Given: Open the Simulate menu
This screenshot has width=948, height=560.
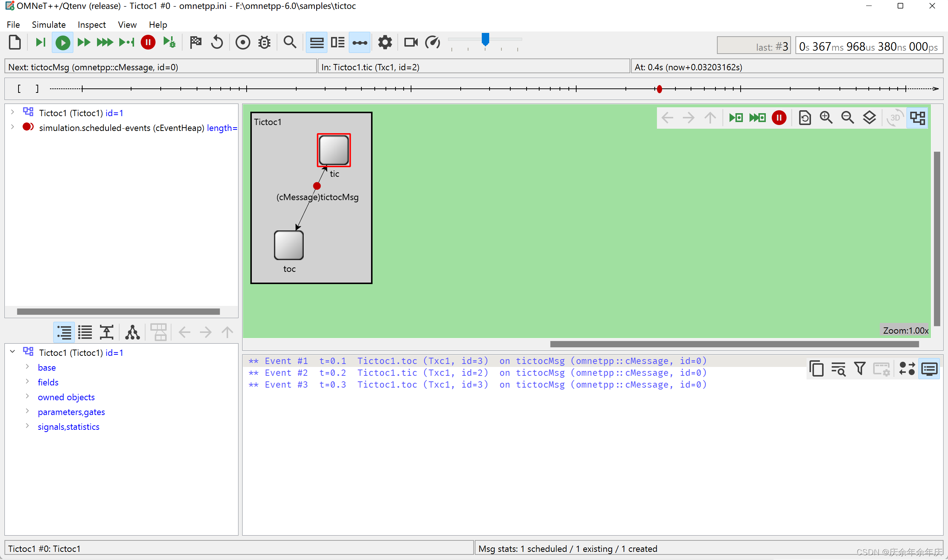Looking at the screenshot, I should click(x=49, y=25).
